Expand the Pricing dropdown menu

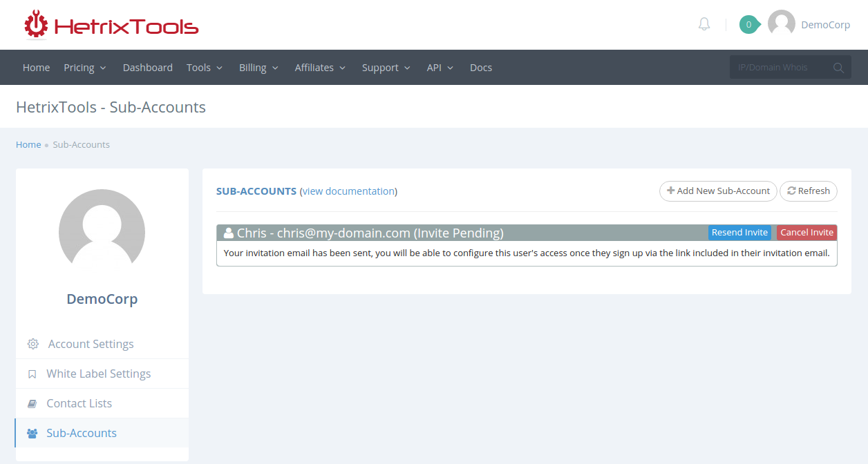tap(85, 68)
